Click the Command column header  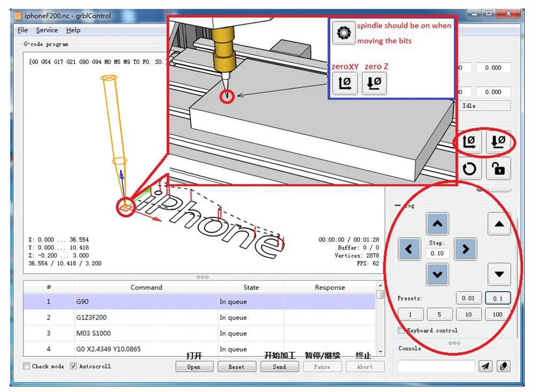click(146, 287)
